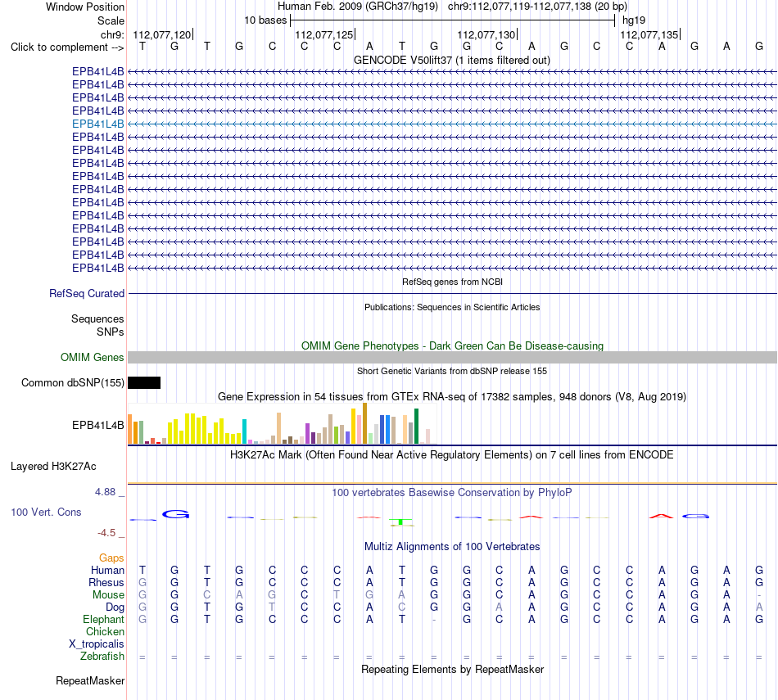The height and width of the screenshot is (700, 778).
Task: Click the trailing dash in the Mouse alignment row
Action: click(x=759, y=595)
